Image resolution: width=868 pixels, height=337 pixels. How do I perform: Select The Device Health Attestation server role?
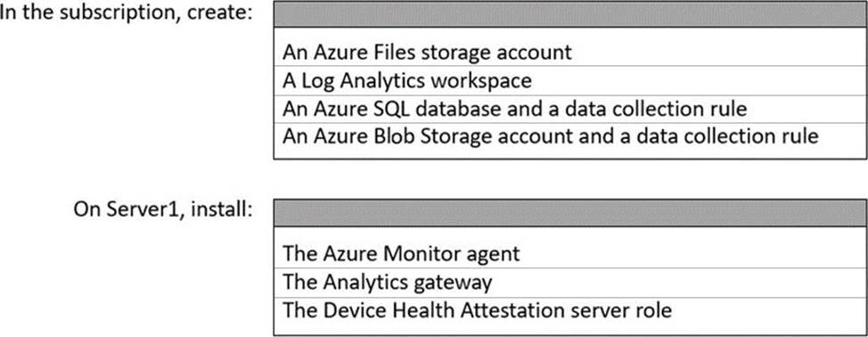point(570,310)
